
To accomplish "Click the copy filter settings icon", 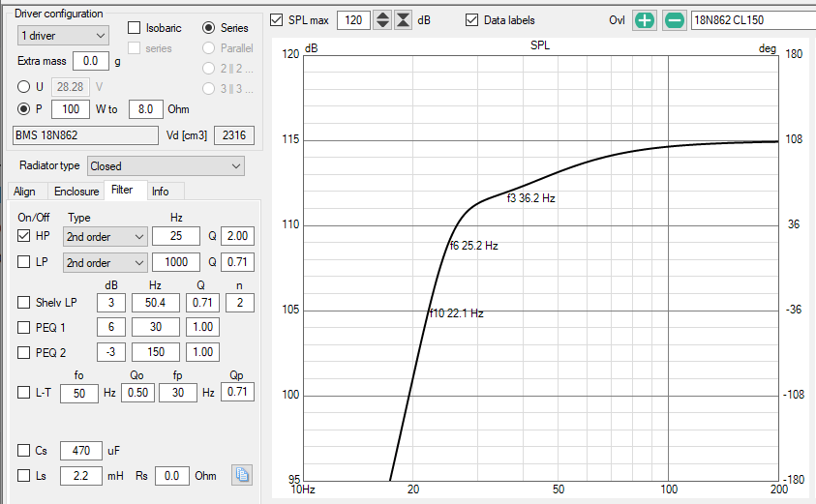I will pos(242,475).
